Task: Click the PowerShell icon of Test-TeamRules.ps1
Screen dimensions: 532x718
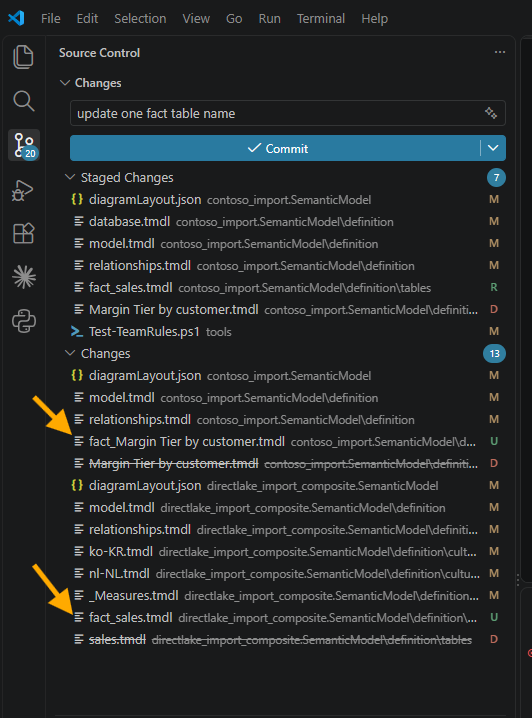Action: [x=77, y=332]
